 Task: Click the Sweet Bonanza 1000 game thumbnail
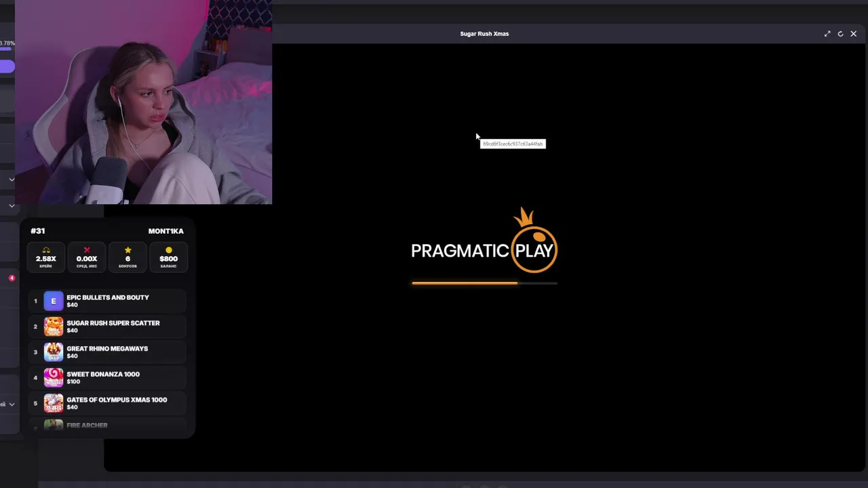tap(54, 378)
